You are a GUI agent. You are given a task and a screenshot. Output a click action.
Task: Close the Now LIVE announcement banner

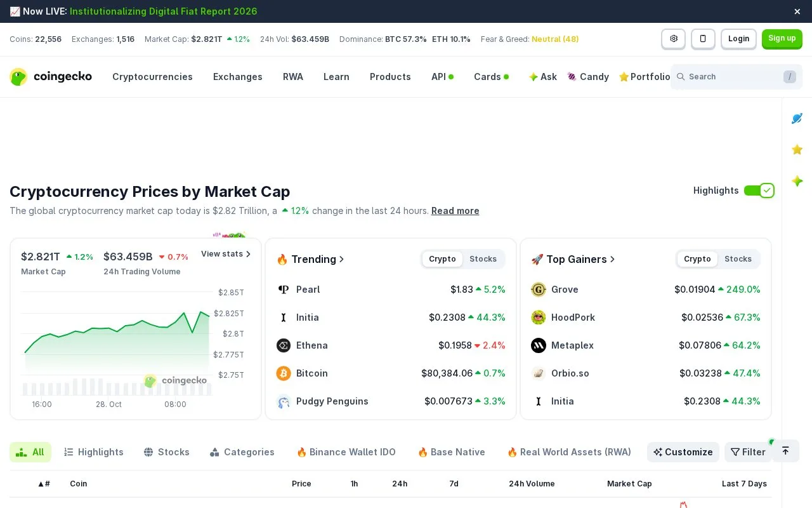[x=797, y=11]
